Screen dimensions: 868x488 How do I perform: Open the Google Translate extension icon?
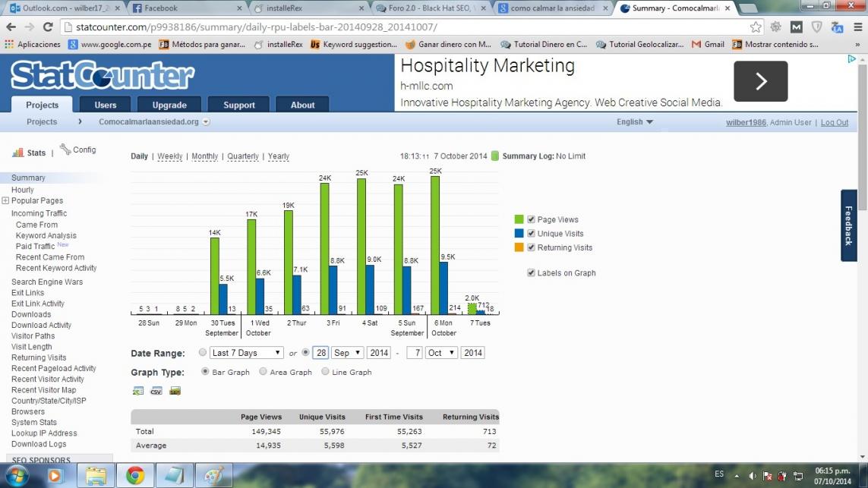(x=837, y=27)
